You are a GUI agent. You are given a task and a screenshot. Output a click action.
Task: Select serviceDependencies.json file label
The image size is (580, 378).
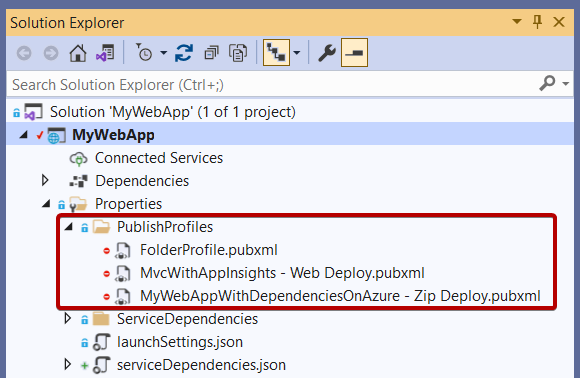point(201,365)
